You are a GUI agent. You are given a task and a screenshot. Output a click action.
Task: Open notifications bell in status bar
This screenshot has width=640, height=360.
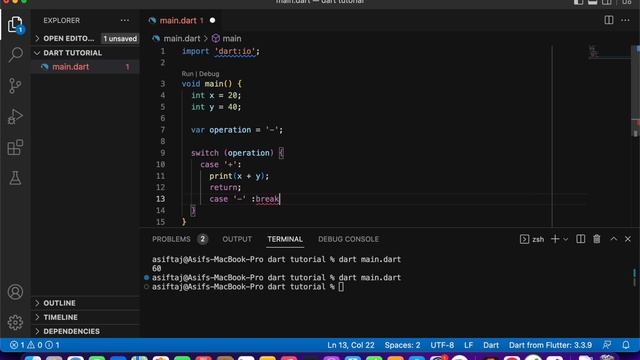tap(626, 345)
